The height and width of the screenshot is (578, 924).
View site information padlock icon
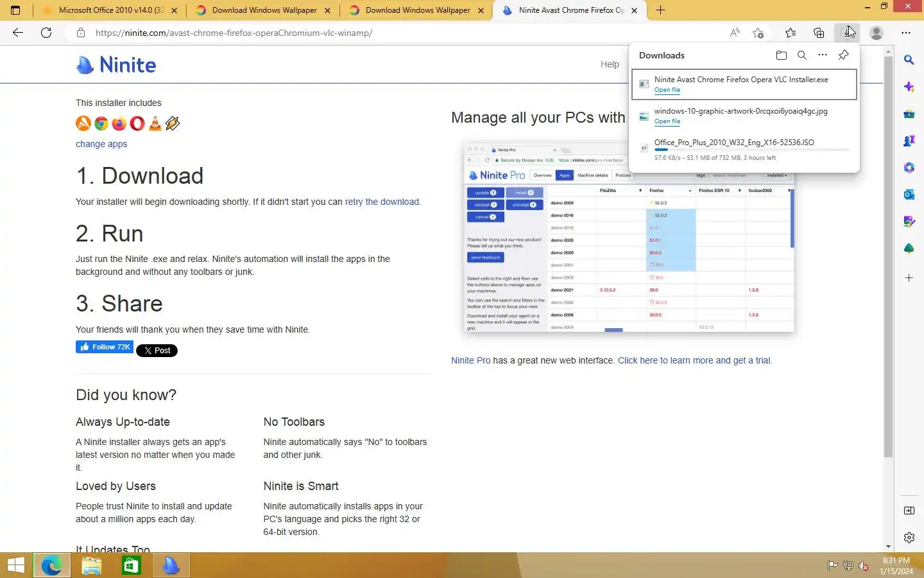[x=81, y=33]
